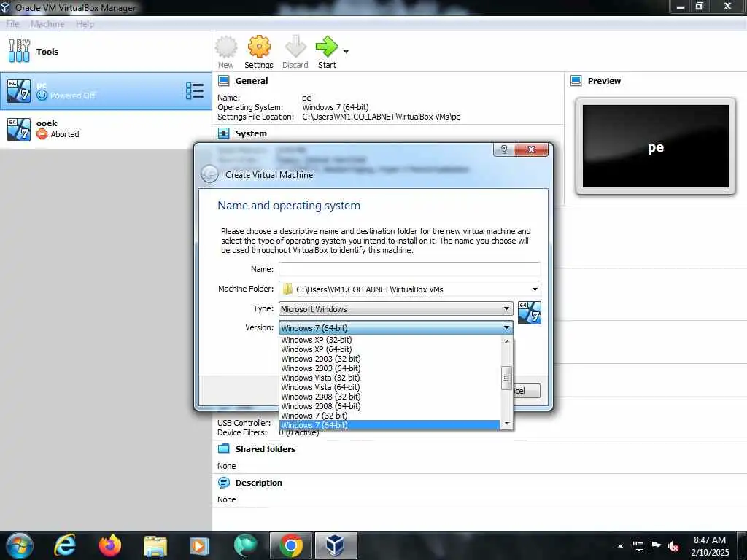This screenshot has height=560, width=747.
Task: Click the Aborted status icon for ooek
Action: (x=42, y=134)
